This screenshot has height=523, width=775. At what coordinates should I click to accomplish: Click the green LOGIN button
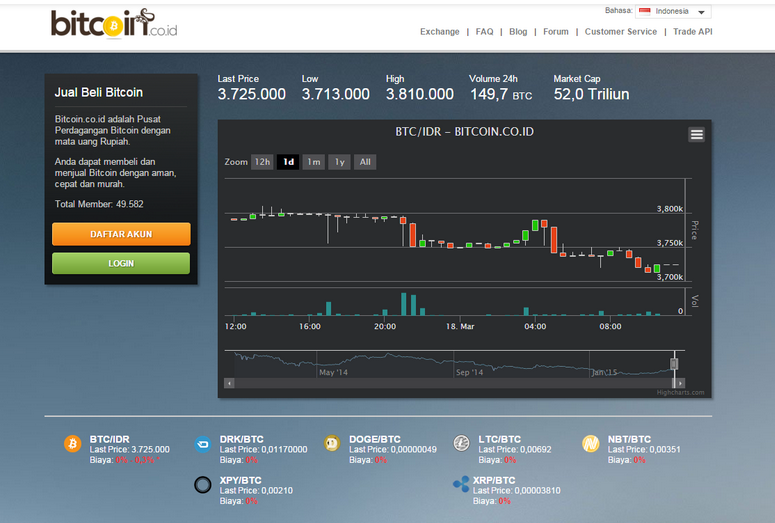[x=121, y=263]
